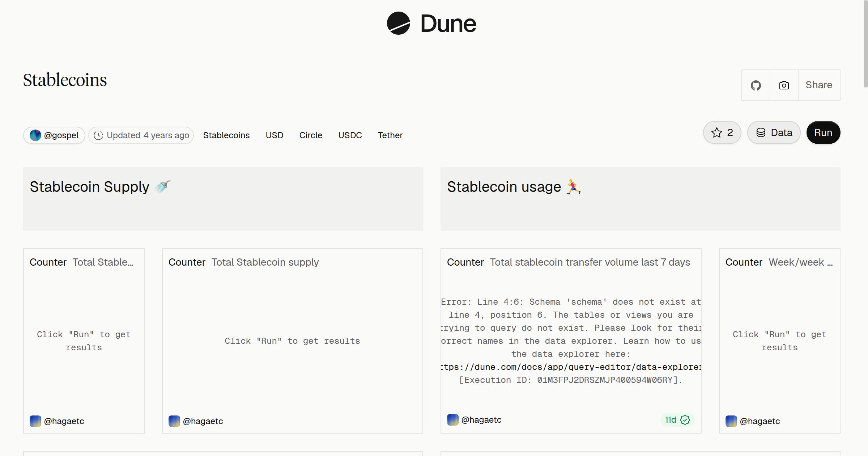Click the Updated 4 years ago badge

click(141, 135)
